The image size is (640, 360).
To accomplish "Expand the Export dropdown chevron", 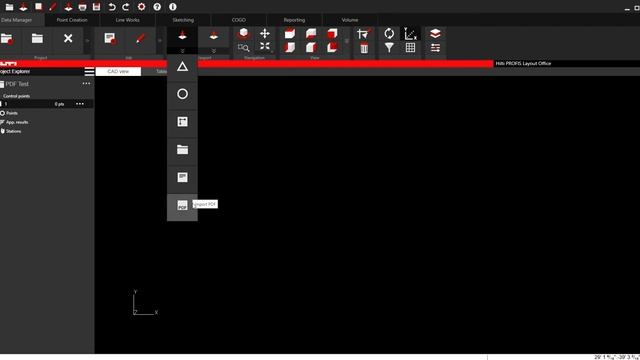I will 213,51.
